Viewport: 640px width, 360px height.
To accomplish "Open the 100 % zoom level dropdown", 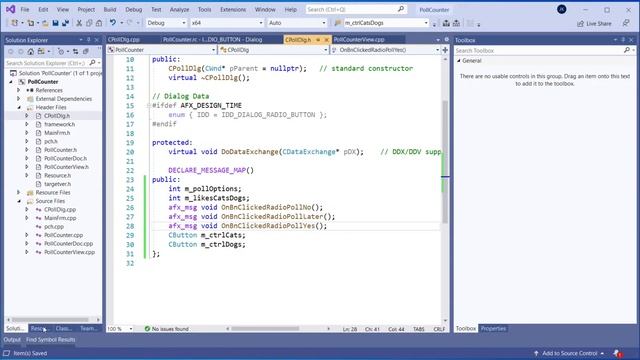I will coord(120,329).
